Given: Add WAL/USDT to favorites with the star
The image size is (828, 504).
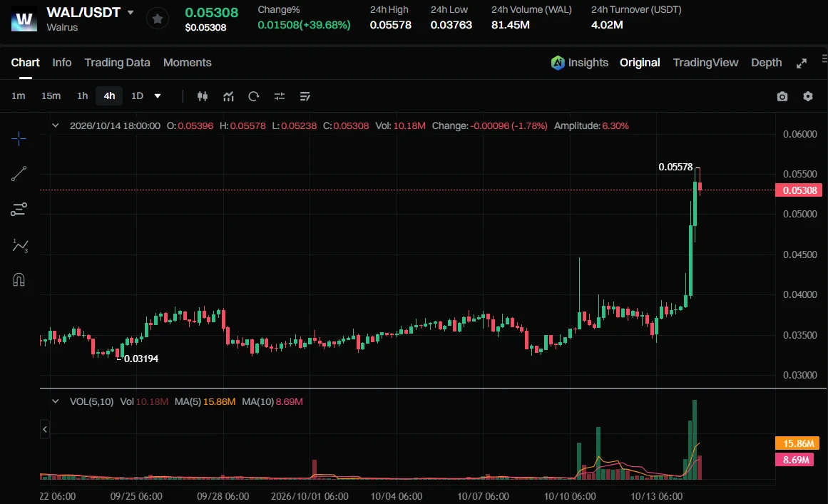Looking at the screenshot, I should (x=158, y=19).
